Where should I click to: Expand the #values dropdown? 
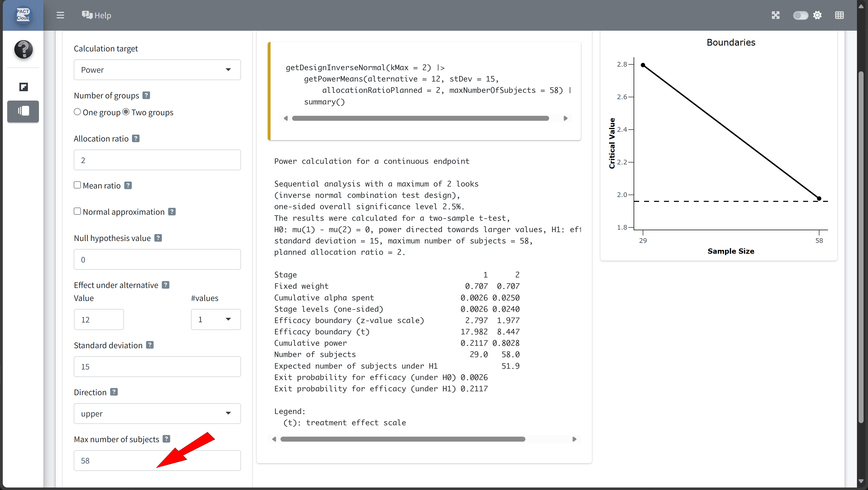216,319
